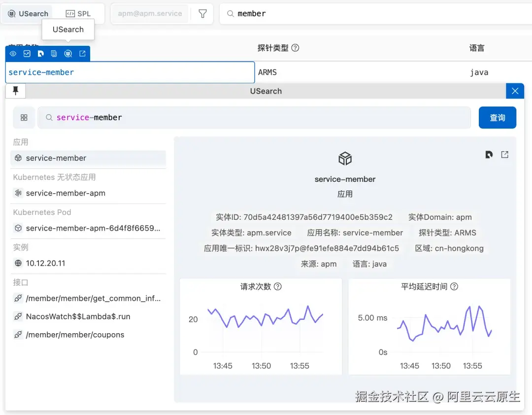The image size is (532, 415).
Task: Click the grid category icon beside search
Action: (x=24, y=117)
